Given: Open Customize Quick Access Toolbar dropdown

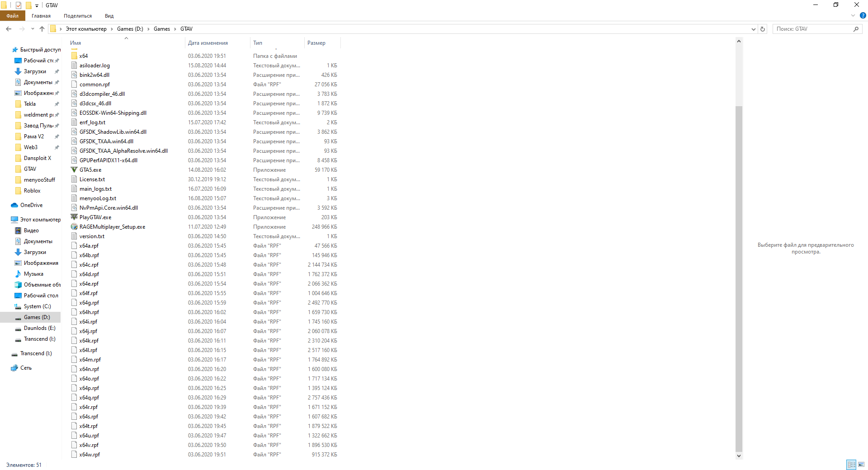Looking at the screenshot, I should coord(37,5).
